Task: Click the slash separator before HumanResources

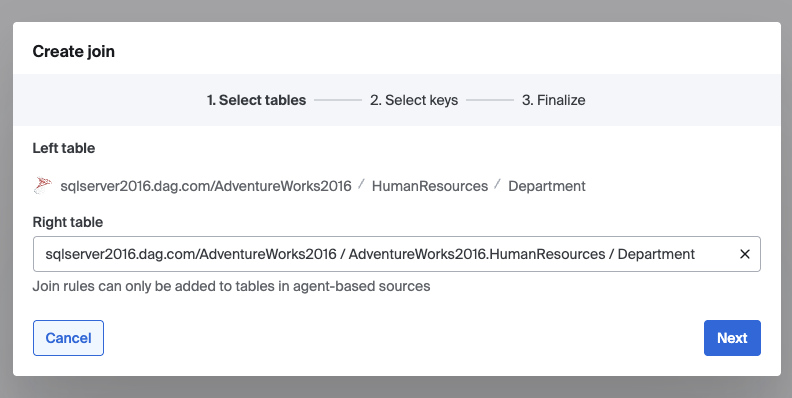Action: [x=362, y=184]
